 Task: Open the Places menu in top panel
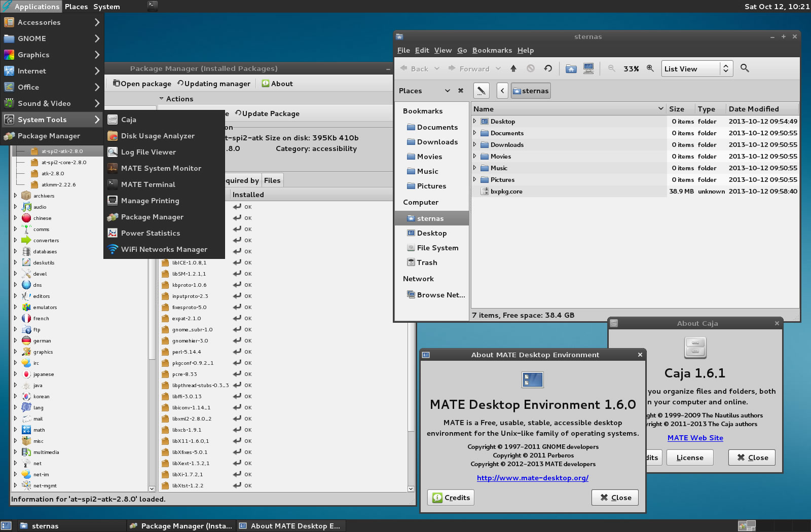pyautogui.click(x=76, y=7)
